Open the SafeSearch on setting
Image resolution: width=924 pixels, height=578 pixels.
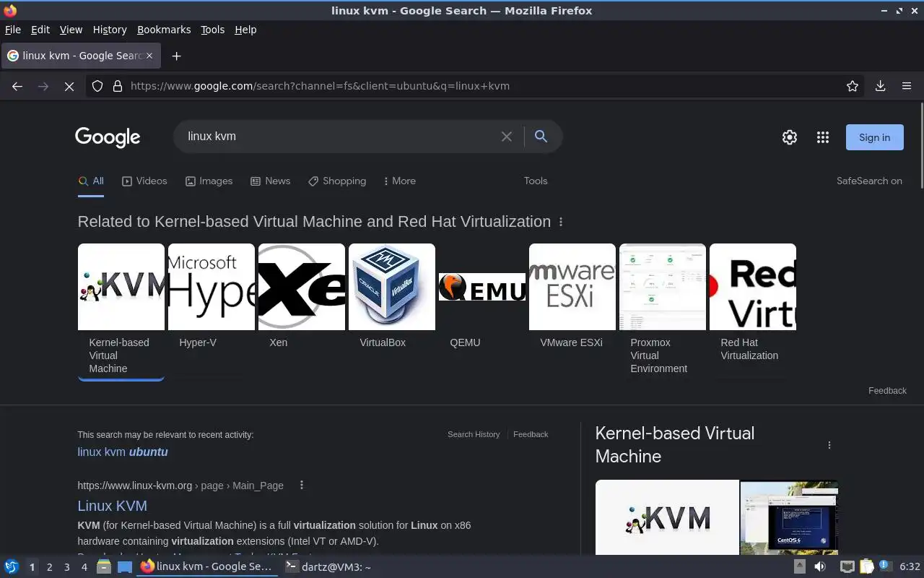click(869, 181)
